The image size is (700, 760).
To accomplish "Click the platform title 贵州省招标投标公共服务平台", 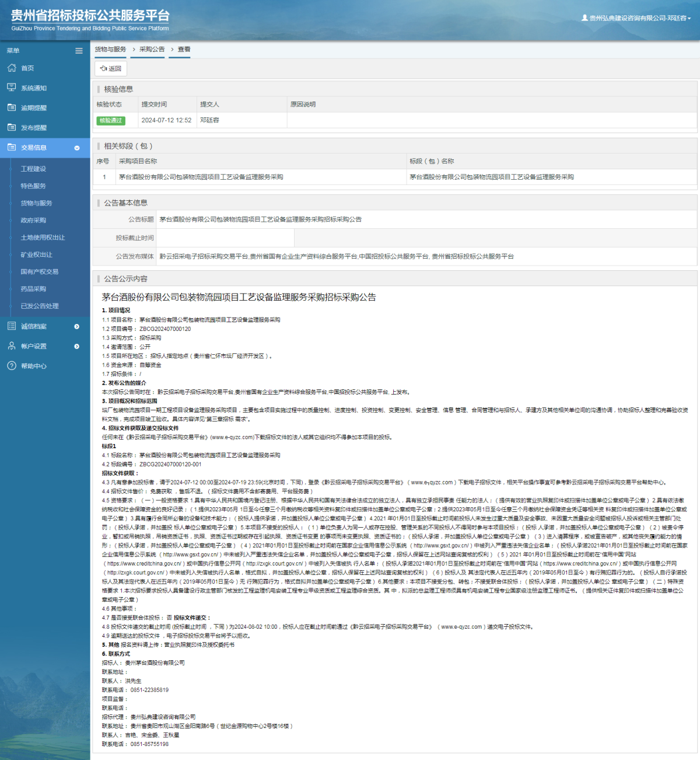I will [x=90, y=16].
